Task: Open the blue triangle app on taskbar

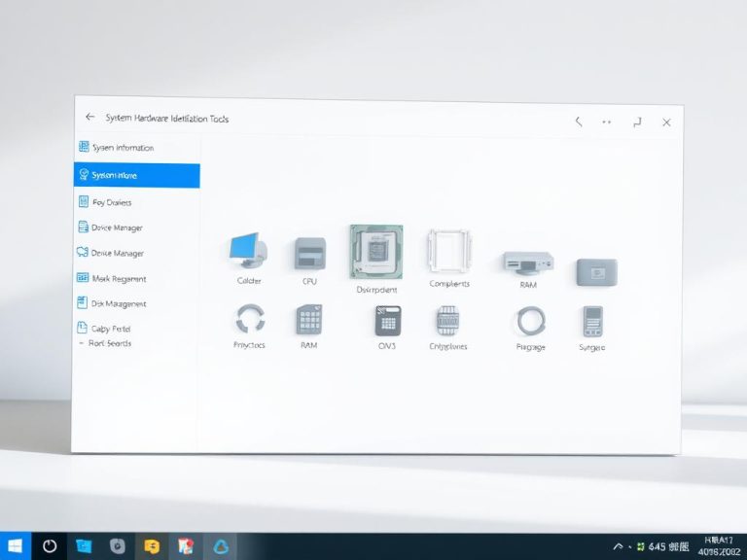Action: pyautogui.click(x=221, y=546)
